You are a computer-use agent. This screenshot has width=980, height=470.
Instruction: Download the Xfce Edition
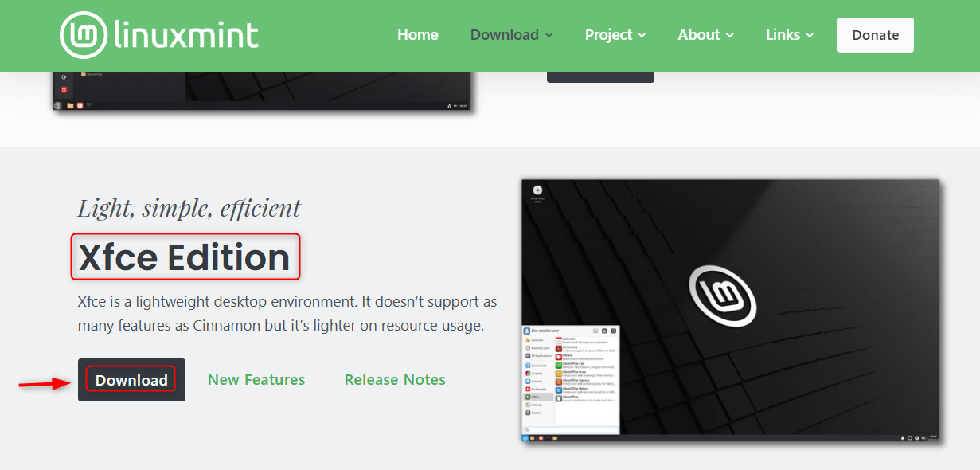(131, 380)
